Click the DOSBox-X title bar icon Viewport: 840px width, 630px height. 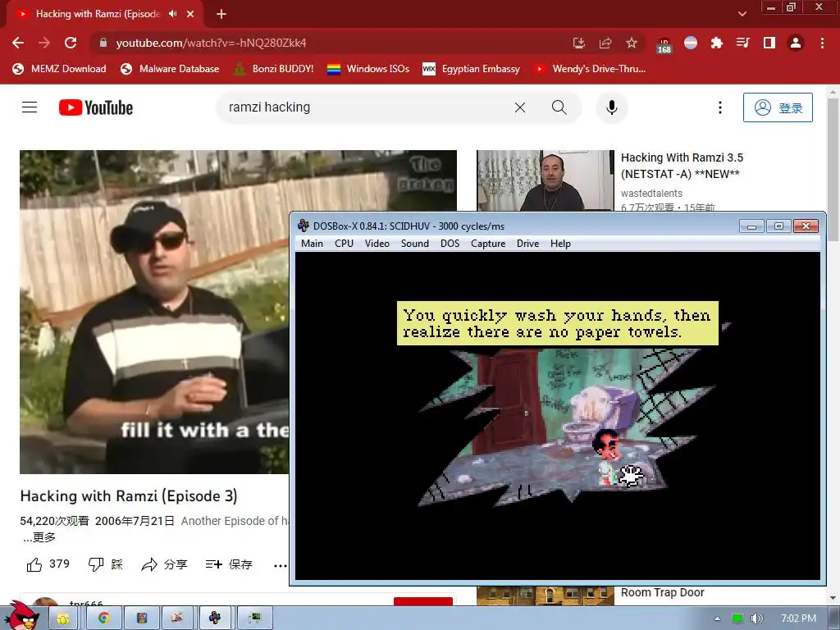[x=304, y=226]
